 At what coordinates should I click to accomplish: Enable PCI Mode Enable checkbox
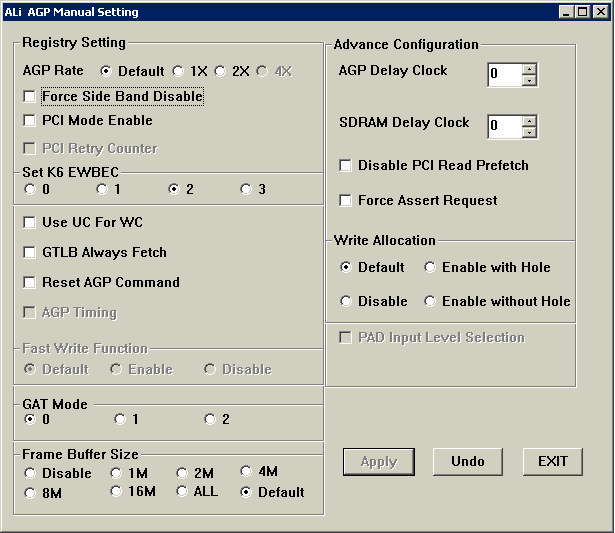(x=29, y=120)
